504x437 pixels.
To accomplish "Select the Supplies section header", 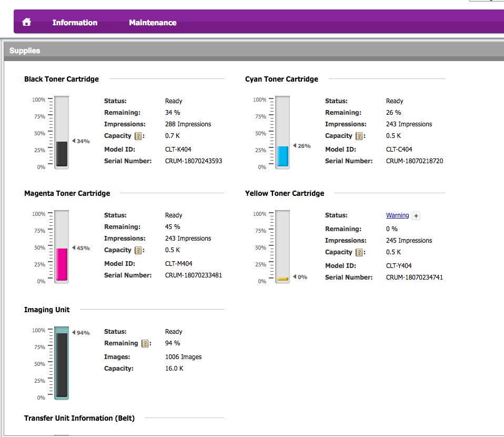I will click(x=25, y=51).
